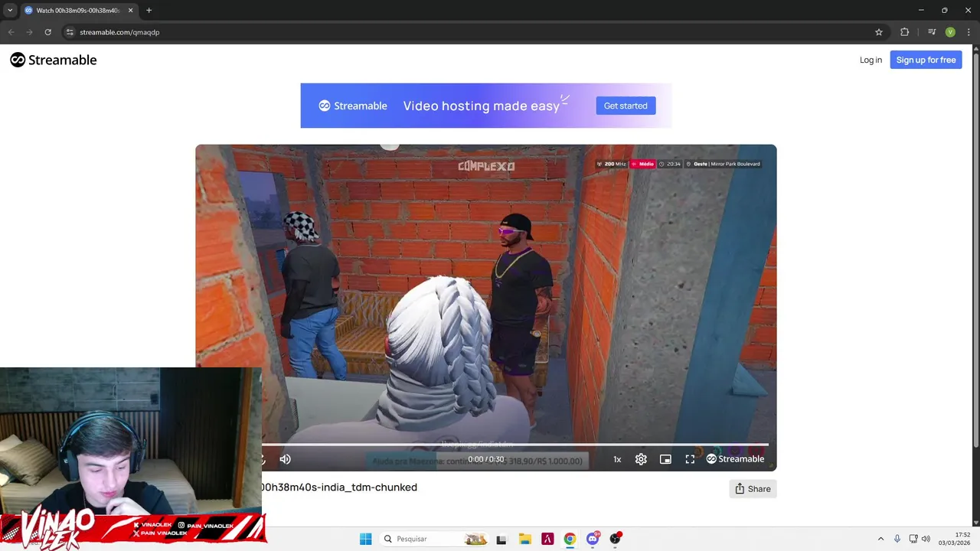This screenshot has width=980, height=551.
Task: Click the address bar URL streamable.com/qmaqdp
Action: 119,32
